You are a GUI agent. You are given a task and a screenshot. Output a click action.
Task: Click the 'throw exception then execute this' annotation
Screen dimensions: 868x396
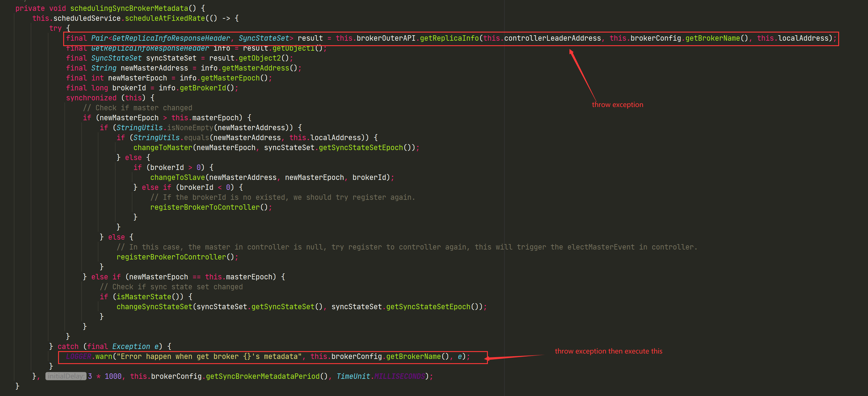(608, 351)
